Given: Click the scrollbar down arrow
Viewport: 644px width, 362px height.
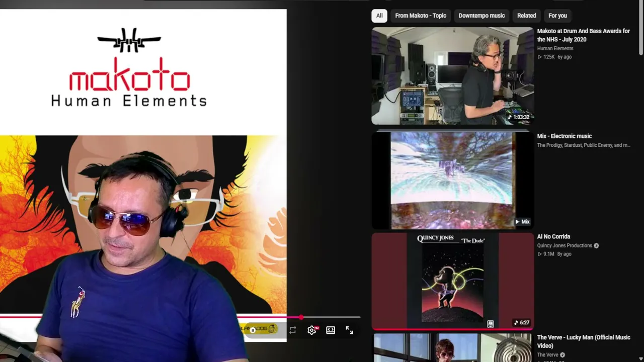Looking at the screenshot, I should coord(641,358).
